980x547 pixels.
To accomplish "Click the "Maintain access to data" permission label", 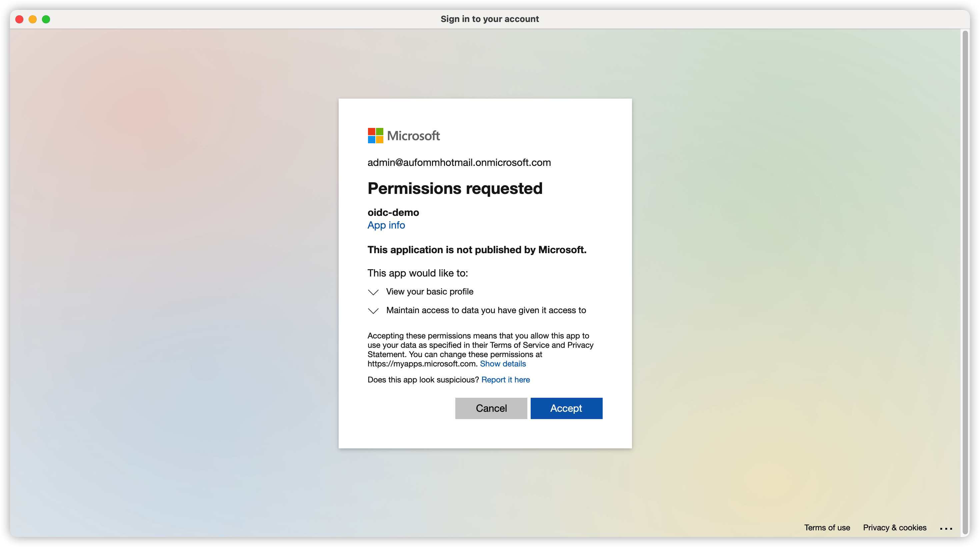I will click(486, 310).
